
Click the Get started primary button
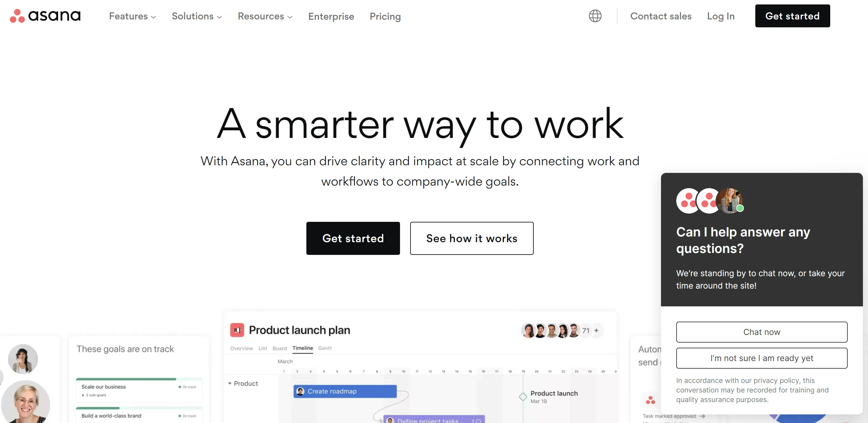tap(353, 238)
